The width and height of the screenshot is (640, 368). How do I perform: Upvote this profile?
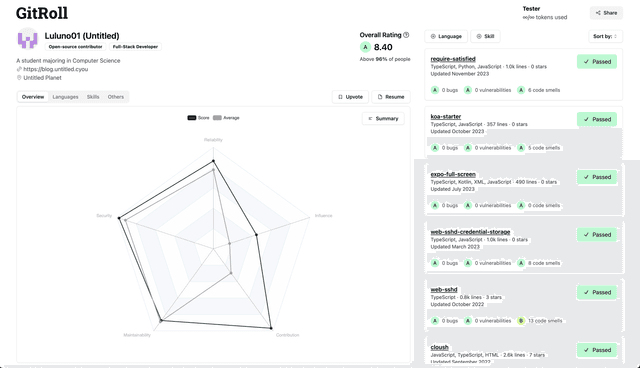click(350, 97)
